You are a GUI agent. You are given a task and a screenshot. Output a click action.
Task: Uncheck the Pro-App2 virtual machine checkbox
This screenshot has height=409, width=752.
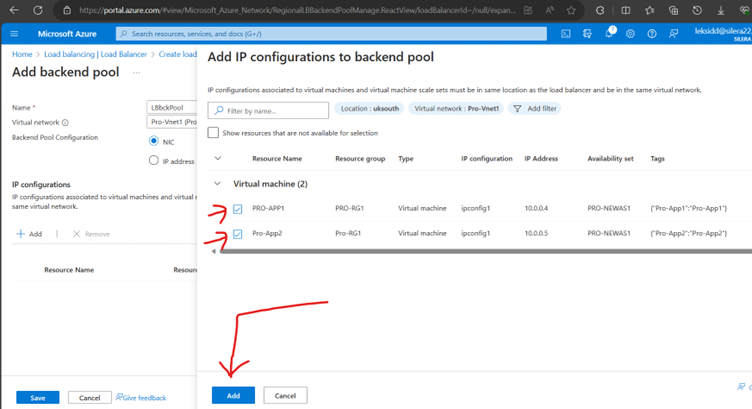237,234
